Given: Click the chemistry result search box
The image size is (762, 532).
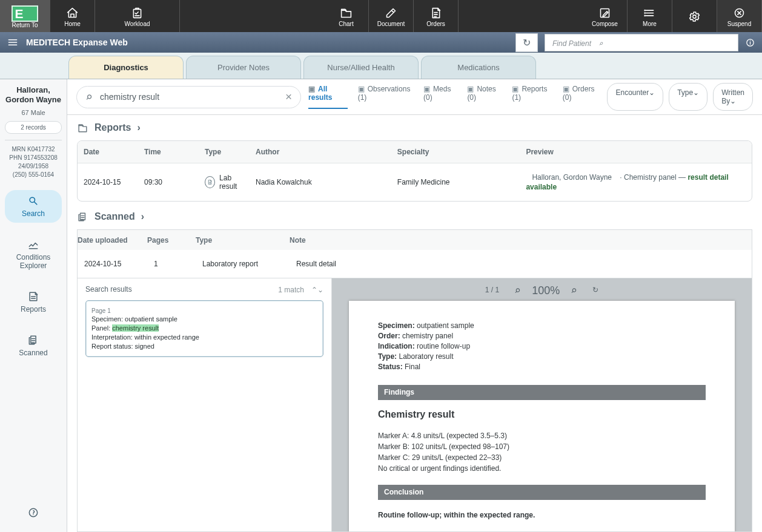Looking at the screenshot, I should [188, 97].
